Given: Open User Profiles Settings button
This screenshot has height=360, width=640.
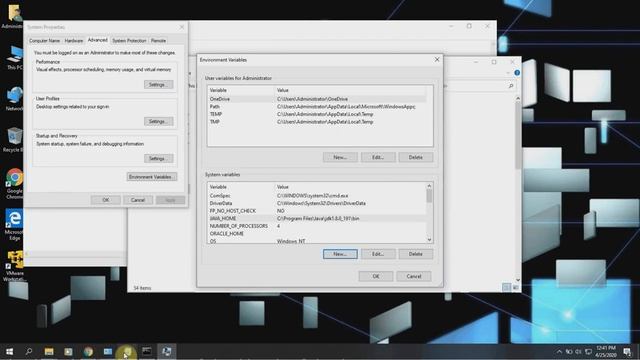Looking at the screenshot, I should [158, 121].
